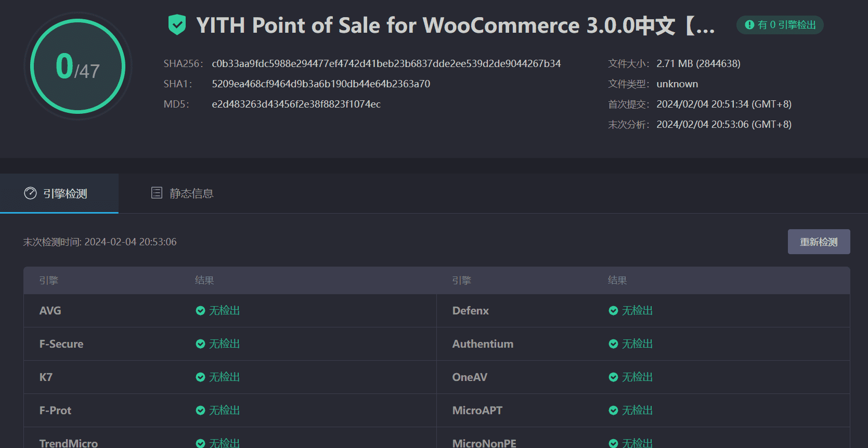Switch to the 引擎检测 tab
868x448 pixels.
pyautogui.click(x=59, y=193)
